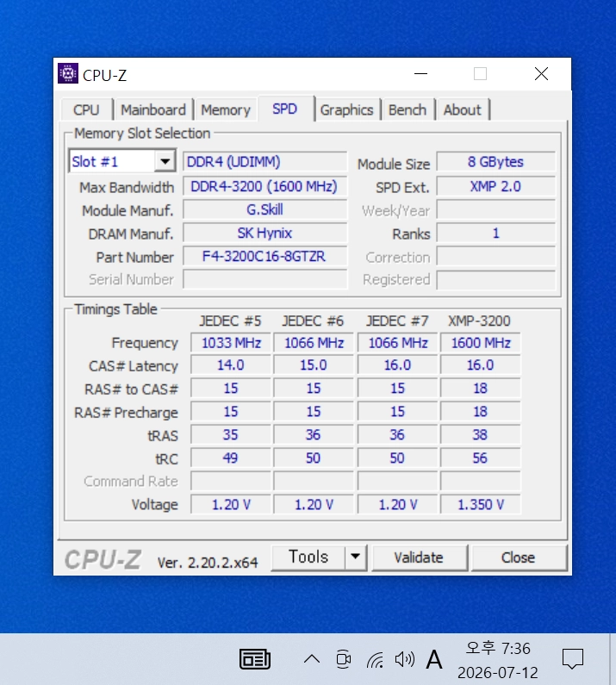
Task: Click the XMP 2.0 SPD Ext. value
Action: (x=496, y=186)
